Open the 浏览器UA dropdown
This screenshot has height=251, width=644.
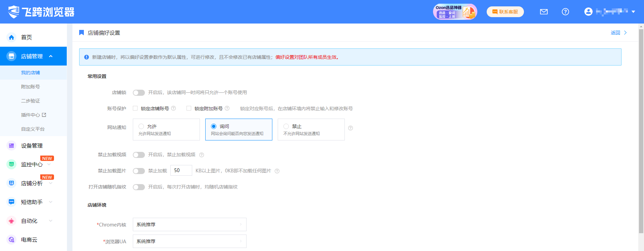190,241
